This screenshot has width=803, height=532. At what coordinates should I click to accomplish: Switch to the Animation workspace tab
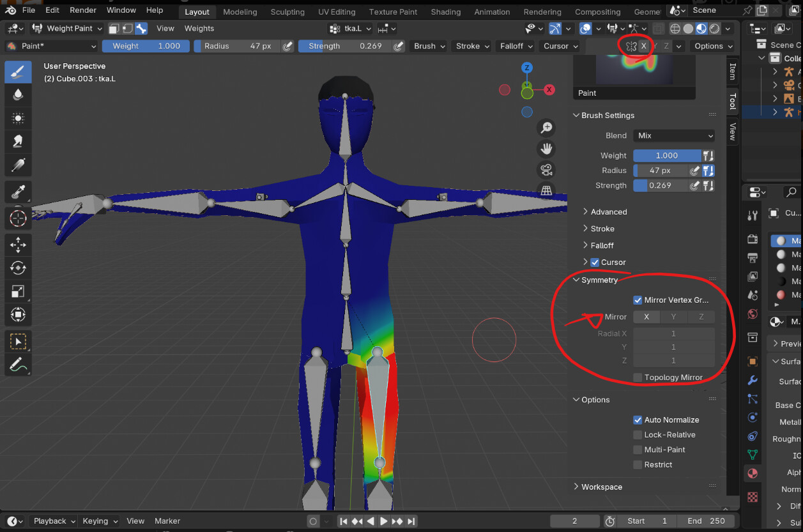point(492,11)
